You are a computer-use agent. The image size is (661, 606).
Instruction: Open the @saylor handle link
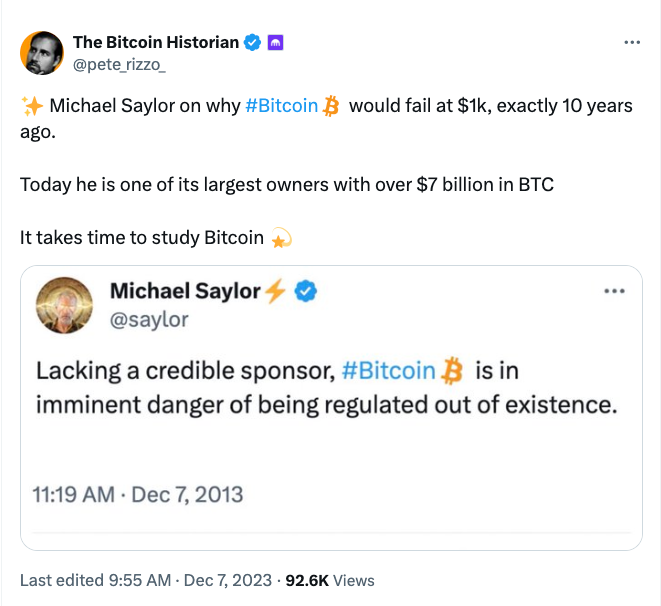coord(148,320)
